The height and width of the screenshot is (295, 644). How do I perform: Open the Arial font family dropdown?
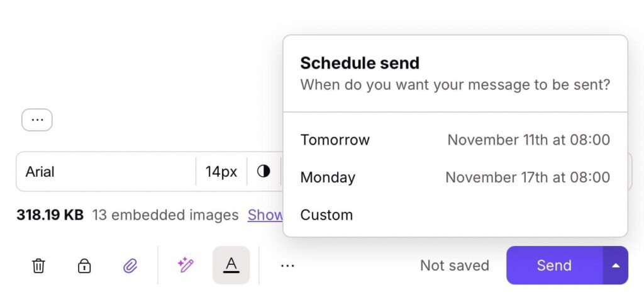click(x=107, y=171)
